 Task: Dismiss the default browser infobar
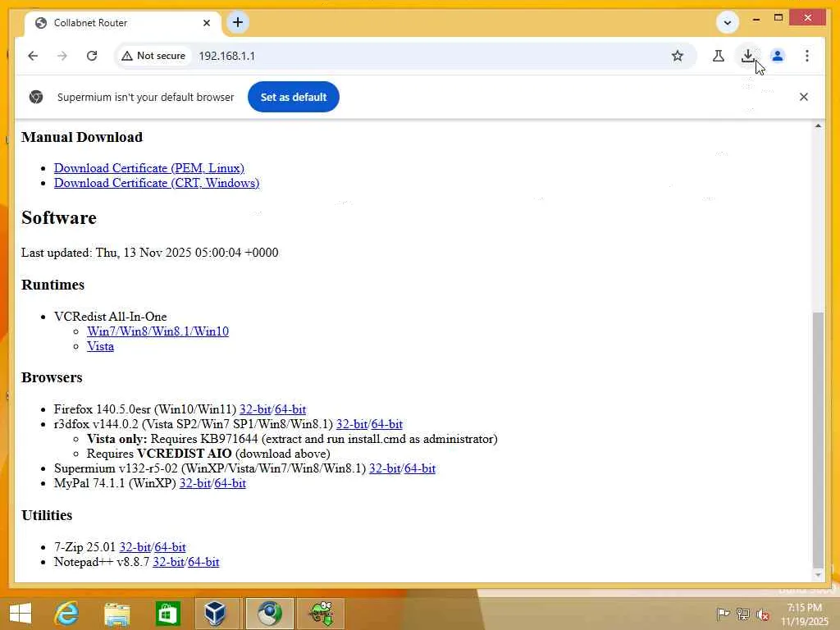tap(804, 97)
